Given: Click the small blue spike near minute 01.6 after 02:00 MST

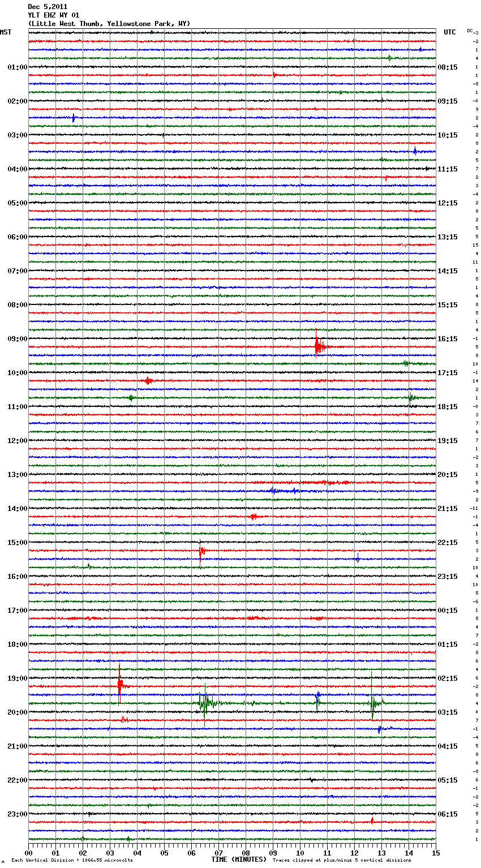Looking at the screenshot, I should tap(74, 118).
